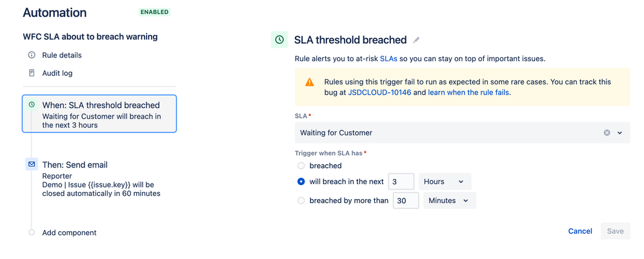Click the Audit log document icon

32,73
